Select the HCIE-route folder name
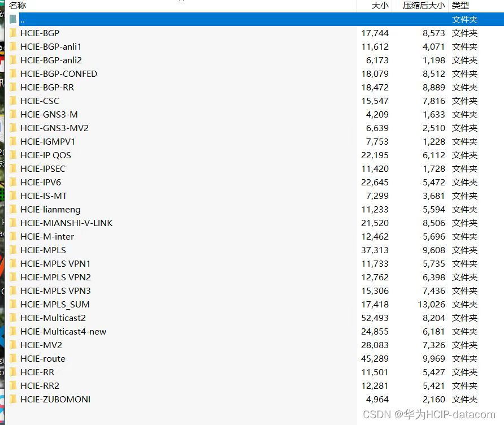Viewport: 504px width, 425px height. (x=43, y=358)
